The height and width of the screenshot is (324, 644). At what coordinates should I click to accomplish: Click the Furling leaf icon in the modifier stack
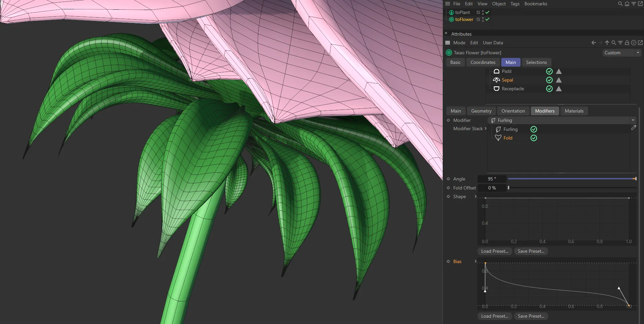[498, 129]
